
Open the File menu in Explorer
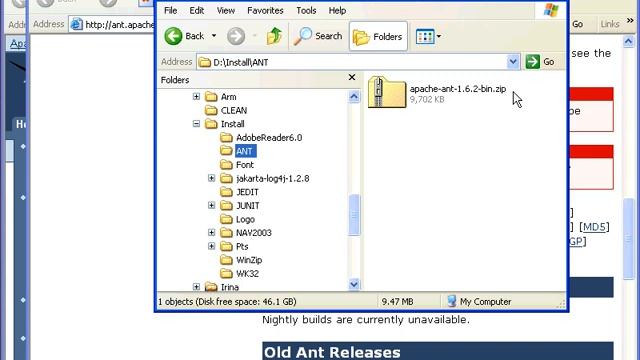[x=170, y=11]
